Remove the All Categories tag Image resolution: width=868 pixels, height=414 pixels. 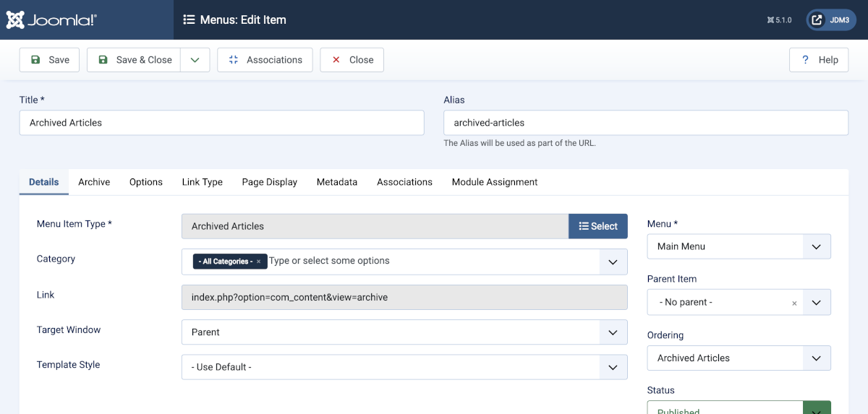[x=258, y=262]
